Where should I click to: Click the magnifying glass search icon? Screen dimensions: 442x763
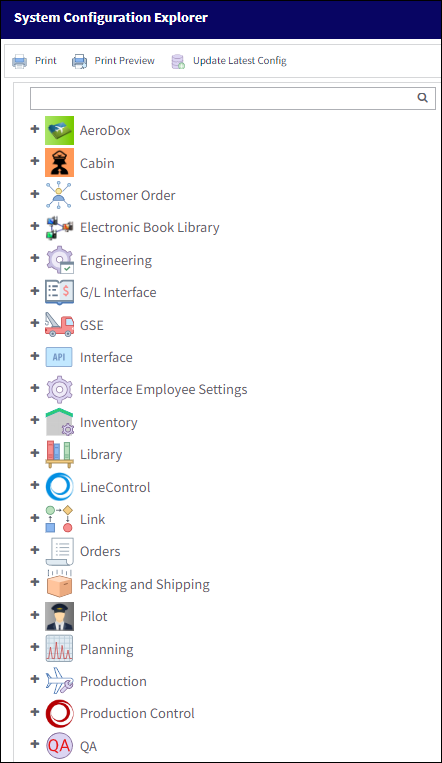423,98
